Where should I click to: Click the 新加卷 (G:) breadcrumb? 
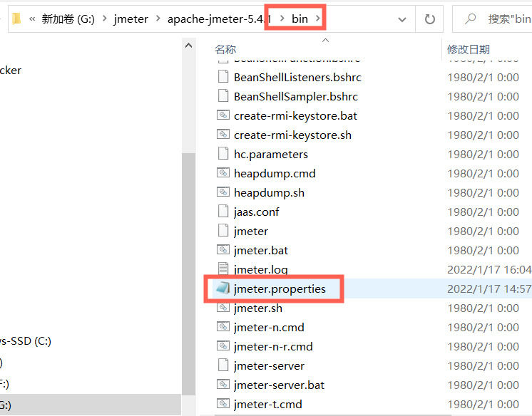(68, 19)
